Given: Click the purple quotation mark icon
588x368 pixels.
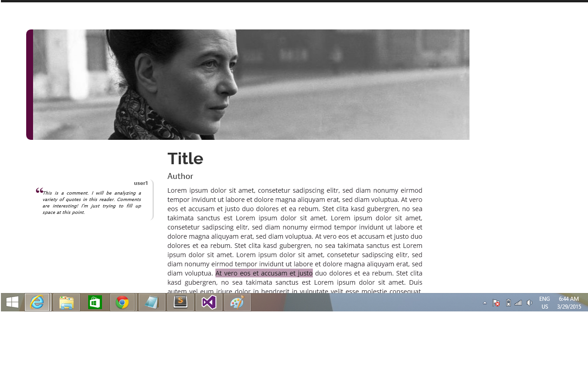Looking at the screenshot, I should coord(40,190).
